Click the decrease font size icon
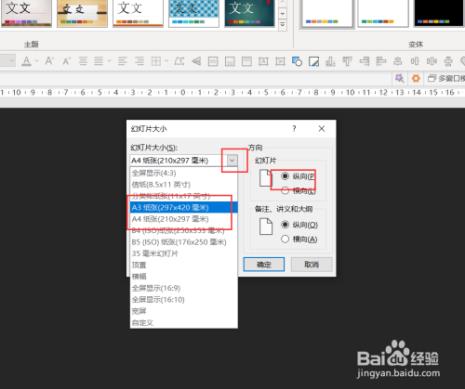The image size is (465, 389). (x=66, y=62)
